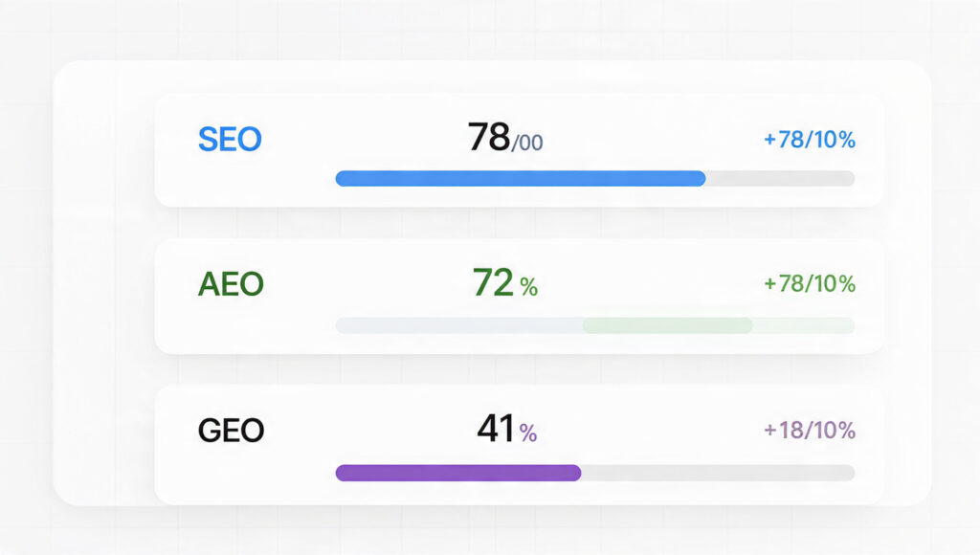Click the blue +78/10% change in SEO row

tap(809, 141)
